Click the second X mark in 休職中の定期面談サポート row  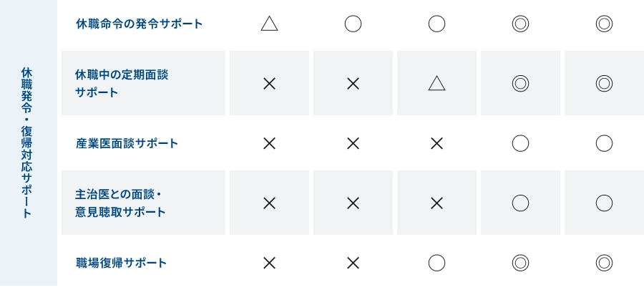tap(353, 83)
